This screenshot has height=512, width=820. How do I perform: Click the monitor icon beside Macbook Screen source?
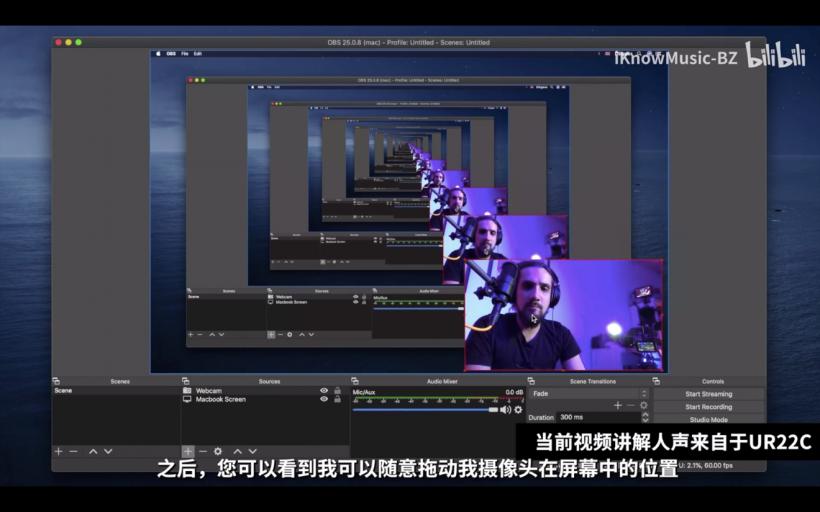(x=187, y=399)
